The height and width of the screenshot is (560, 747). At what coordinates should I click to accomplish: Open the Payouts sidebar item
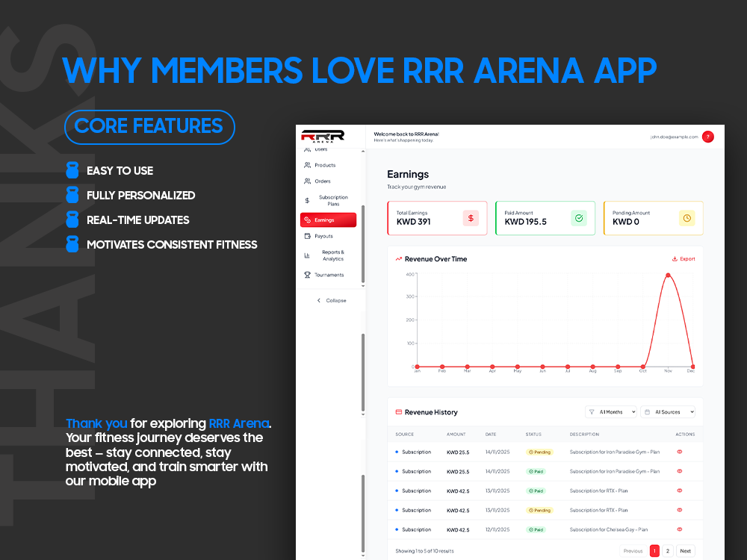[x=328, y=236]
